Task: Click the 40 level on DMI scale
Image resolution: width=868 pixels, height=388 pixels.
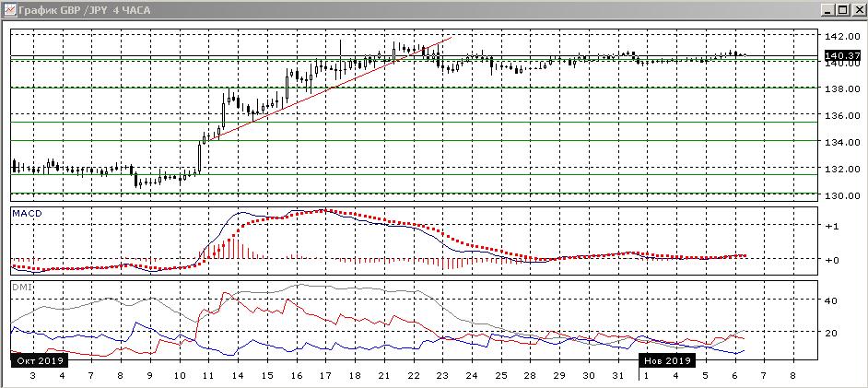Action: 831,300
